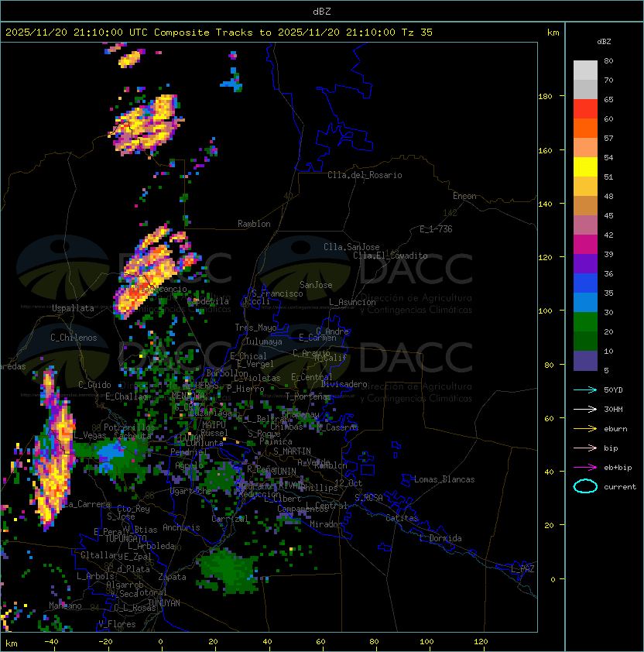The height and width of the screenshot is (652, 644).
Task: Pick the dark purple swatch above 5 dBZ
Action: [x=585, y=361]
